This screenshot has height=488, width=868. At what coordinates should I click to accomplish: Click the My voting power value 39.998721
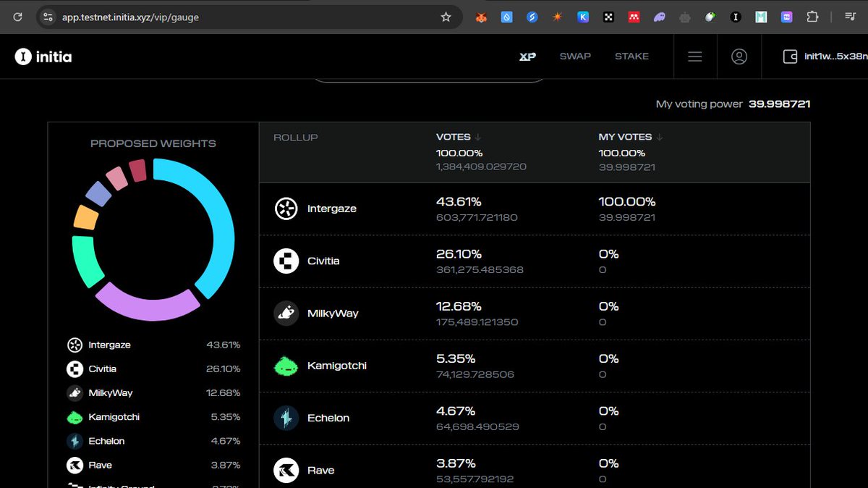tap(779, 104)
